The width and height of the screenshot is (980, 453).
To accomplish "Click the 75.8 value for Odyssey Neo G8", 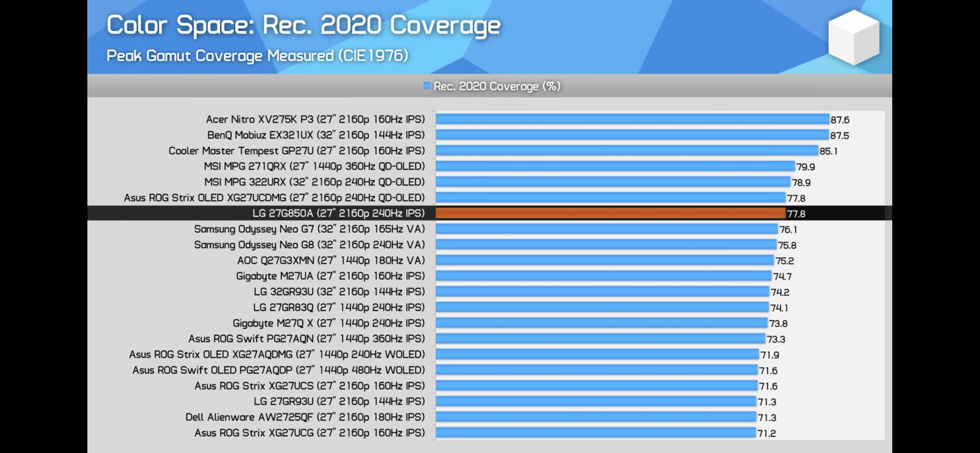I will tap(787, 245).
